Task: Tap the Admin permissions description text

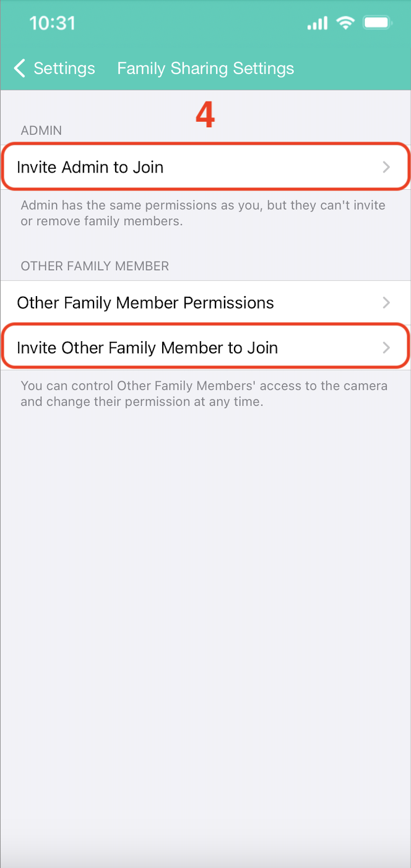Action: [203, 213]
